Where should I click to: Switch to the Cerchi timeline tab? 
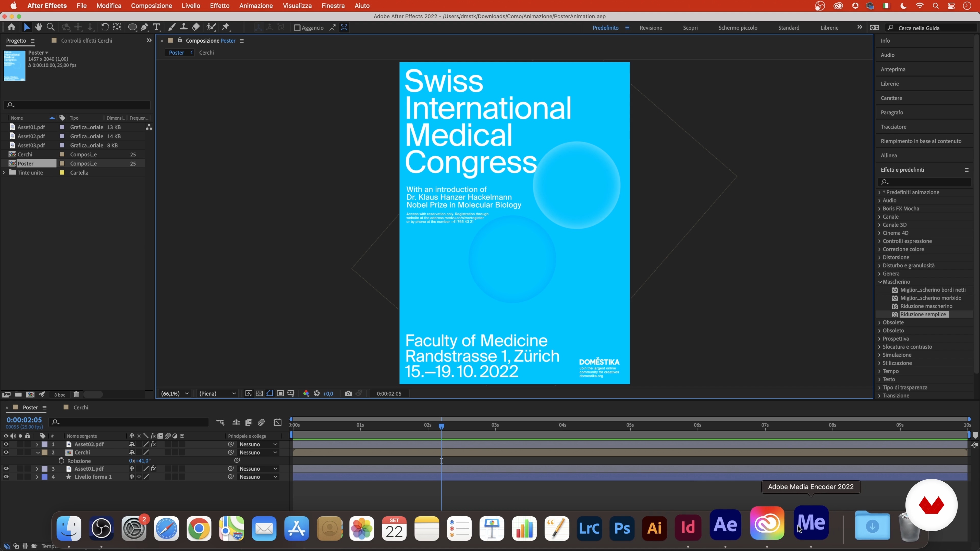(81, 407)
